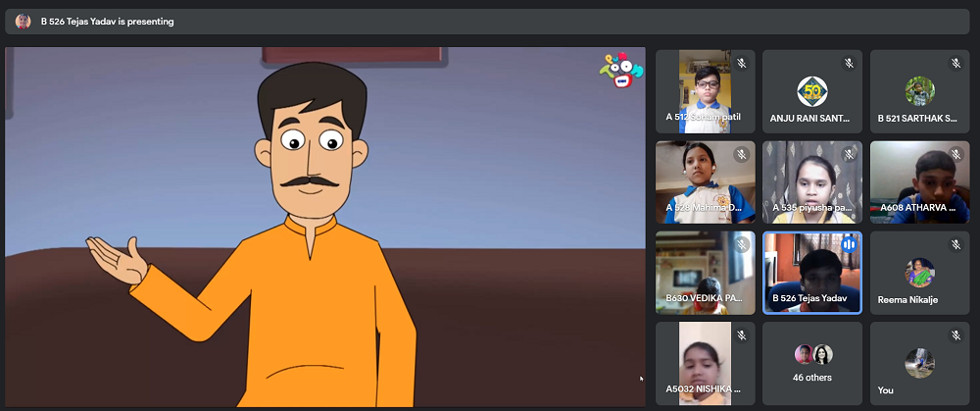
Task: Select ANJU RANI's profile logo avatar
Action: pyautogui.click(x=811, y=90)
